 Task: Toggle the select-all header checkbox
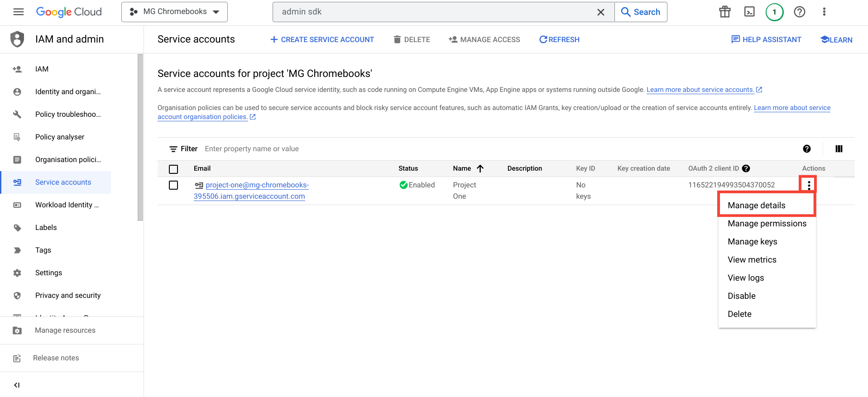click(173, 169)
